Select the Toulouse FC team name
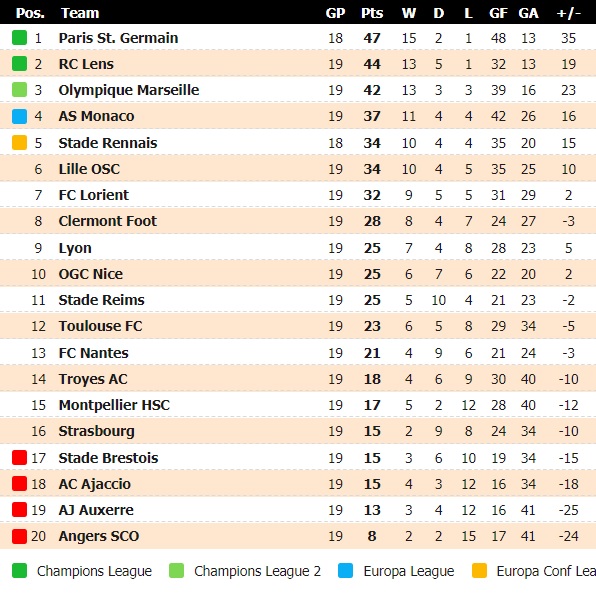 coord(100,326)
